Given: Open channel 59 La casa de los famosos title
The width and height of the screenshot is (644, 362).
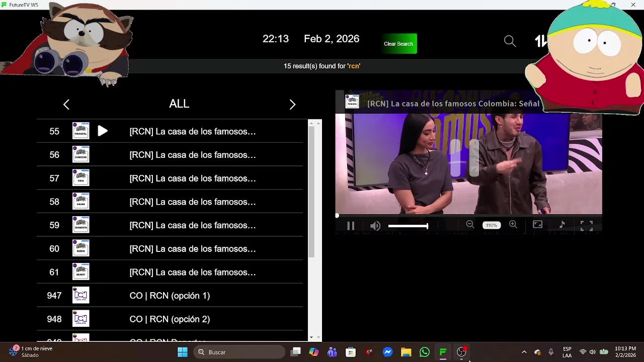Looking at the screenshot, I should 193,225.
